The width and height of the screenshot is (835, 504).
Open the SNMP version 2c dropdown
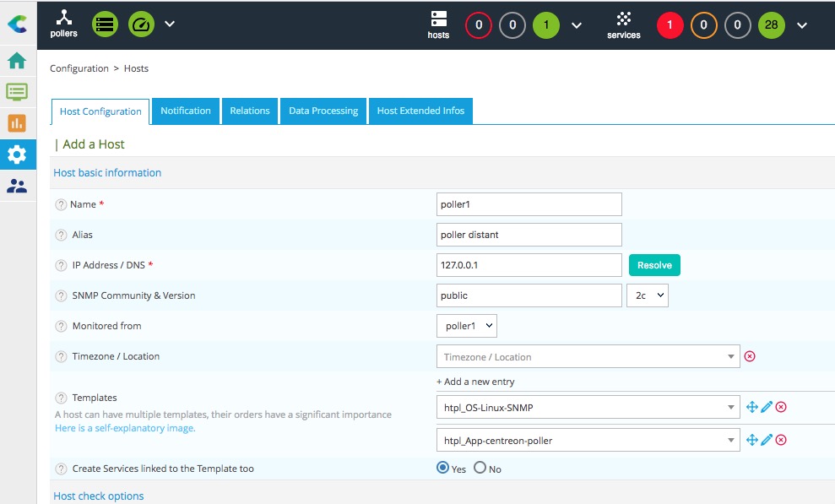coord(648,295)
